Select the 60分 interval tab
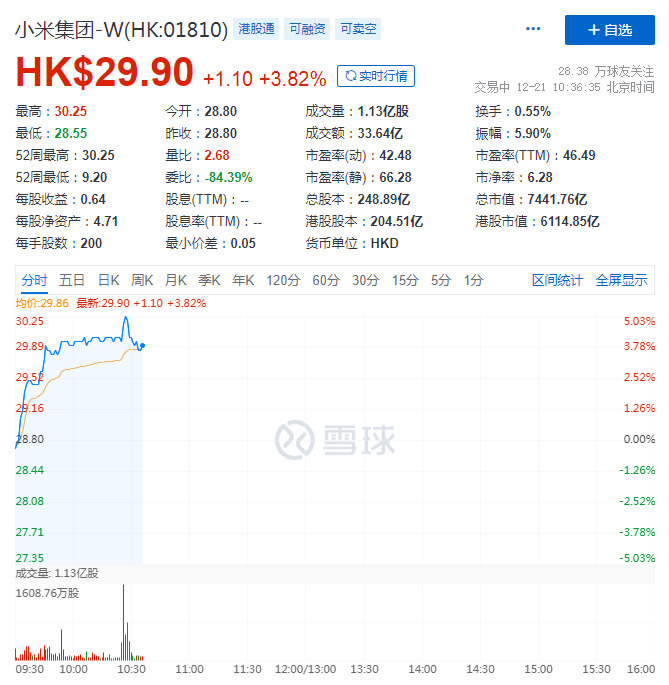Screen dimensions: 669x685 pos(326,280)
